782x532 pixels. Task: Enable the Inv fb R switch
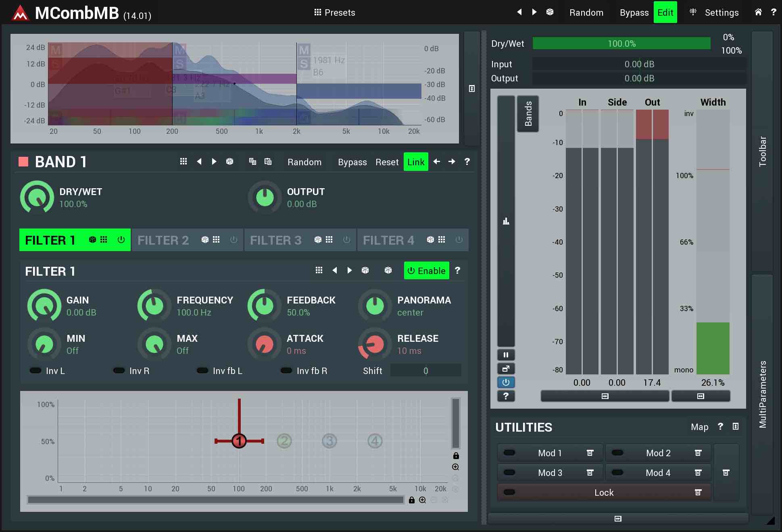coord(286,370)
